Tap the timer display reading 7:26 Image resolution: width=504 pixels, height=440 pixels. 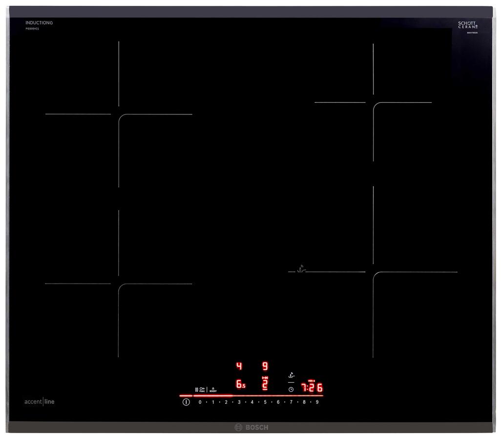click(312, 387)
